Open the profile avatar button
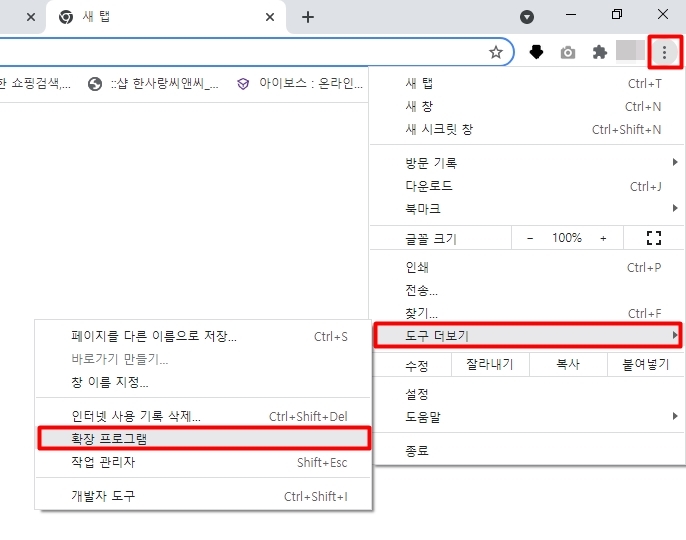The height and width of the screenshot is (540, 686). (630, 50)
